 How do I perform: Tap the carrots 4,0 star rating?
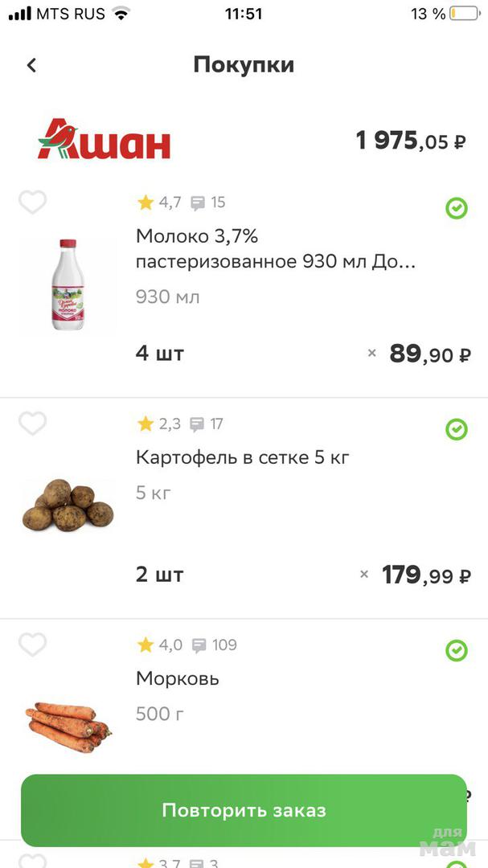point(160,645)
